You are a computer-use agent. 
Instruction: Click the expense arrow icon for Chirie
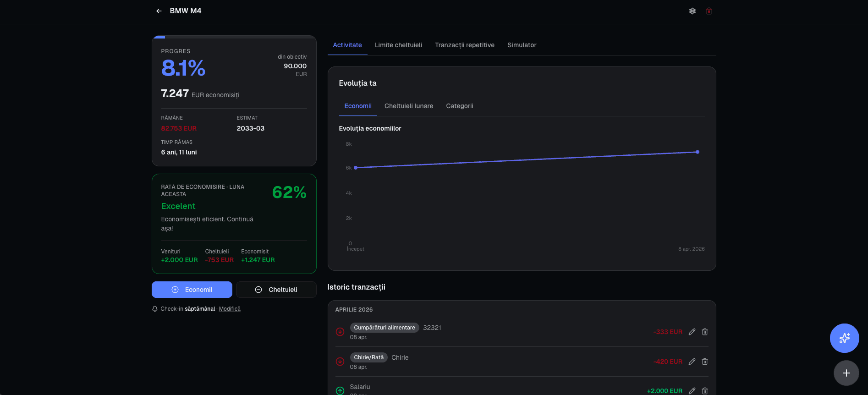[340, 362]
